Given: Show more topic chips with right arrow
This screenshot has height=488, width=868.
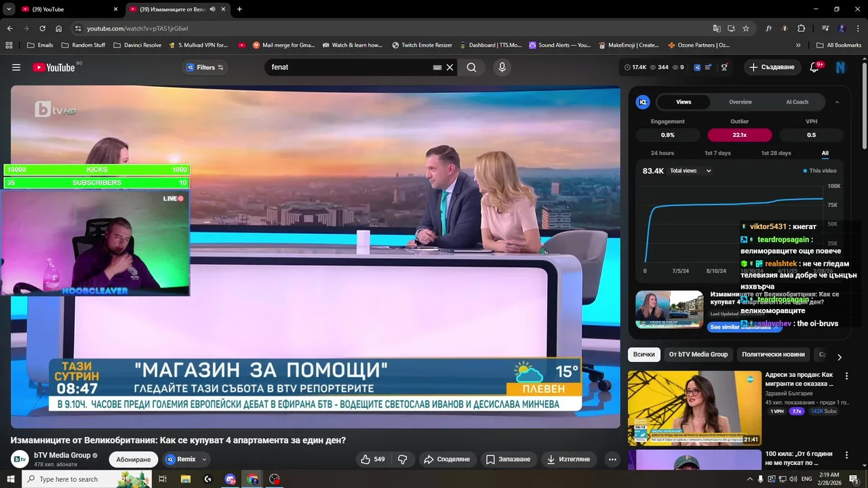Looking at the screenshot, I should point(839,357).
